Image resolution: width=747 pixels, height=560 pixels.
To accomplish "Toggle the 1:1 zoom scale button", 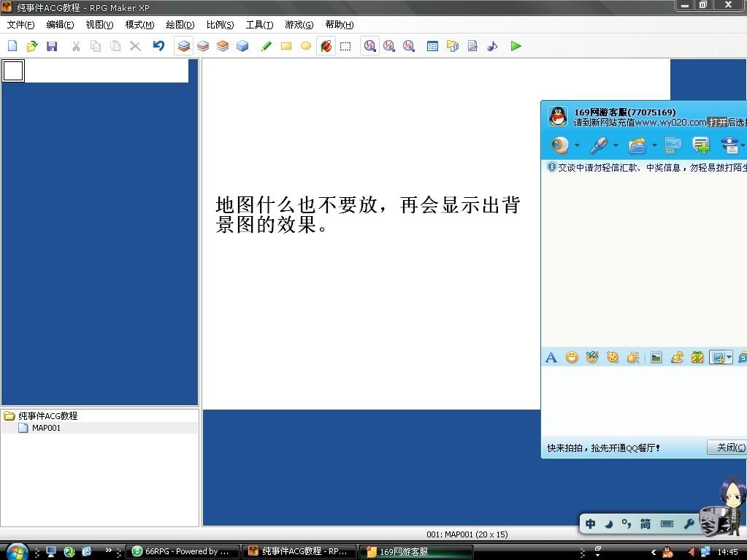I will [369, 46].
